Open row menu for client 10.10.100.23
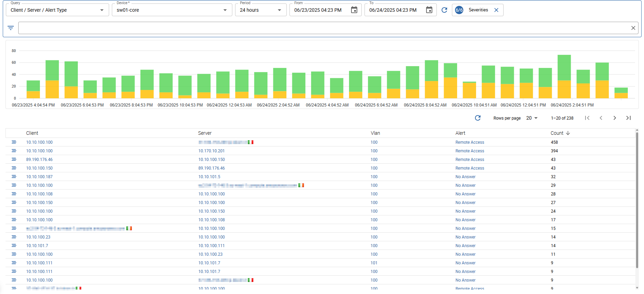This screenshot has height=294, width=644. pyautogui.click(x=14, y=237)
